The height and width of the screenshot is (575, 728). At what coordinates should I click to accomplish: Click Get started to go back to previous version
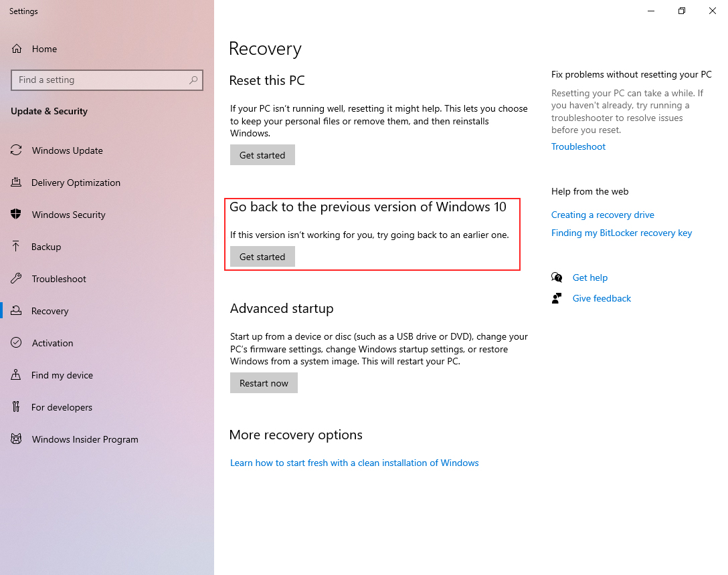click(x=262, y=256)
